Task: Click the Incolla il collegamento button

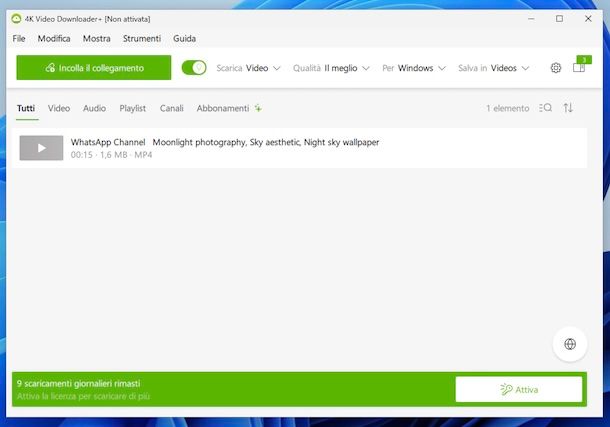Action: pos(93,68)
